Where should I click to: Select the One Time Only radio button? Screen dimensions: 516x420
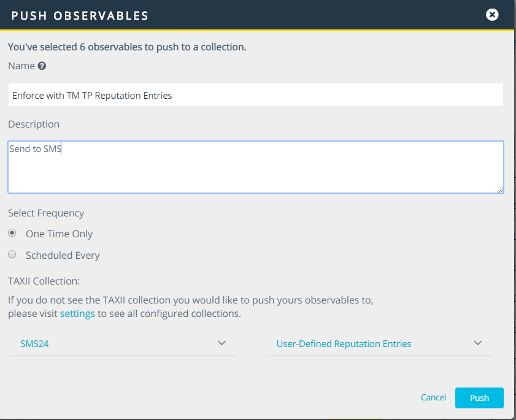point(12,234)
